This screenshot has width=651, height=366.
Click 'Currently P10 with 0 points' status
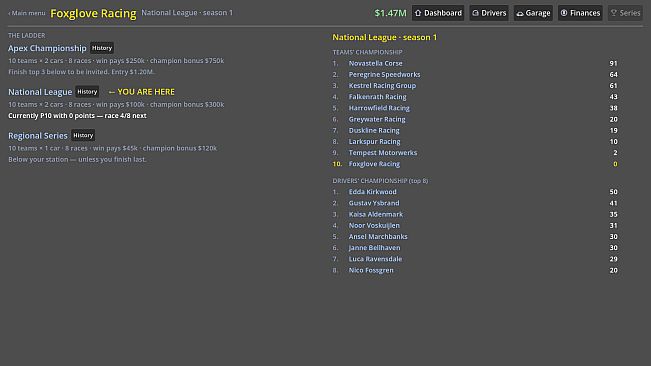77,116
